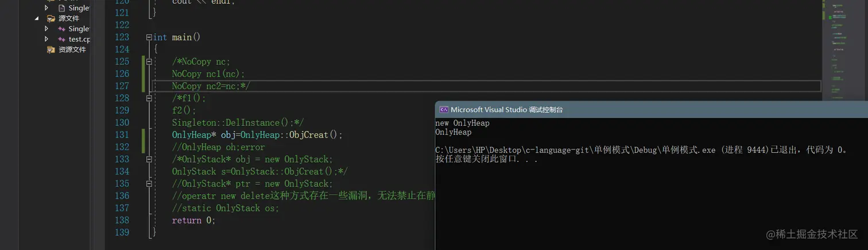Click the second 'OnlyHeap' console output line
Viewport: 868px width, 250px height.
pos(453,132)
